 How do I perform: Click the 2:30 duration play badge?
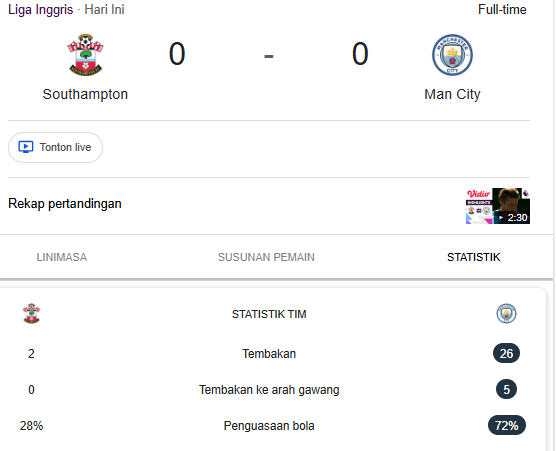pyautogui.click(x=514, y=217)
